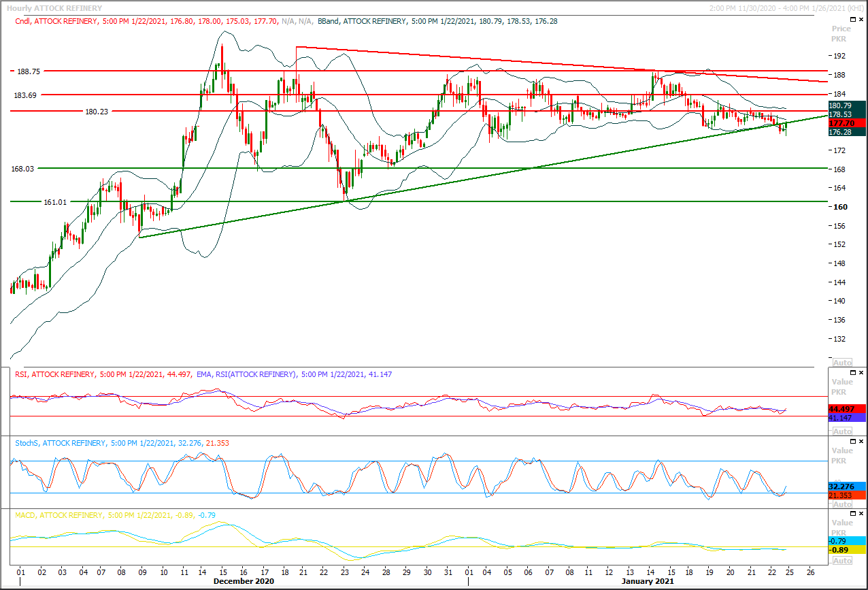Click the 168.03 support level label
The height and width of the screenshot is (590, 868).
click(23, 168)
